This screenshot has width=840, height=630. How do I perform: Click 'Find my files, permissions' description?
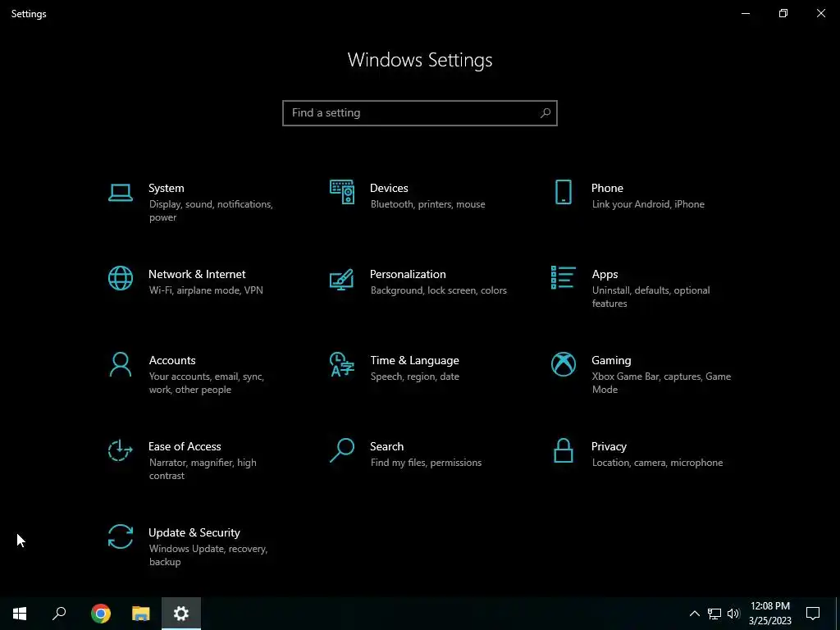coord(426,463)
